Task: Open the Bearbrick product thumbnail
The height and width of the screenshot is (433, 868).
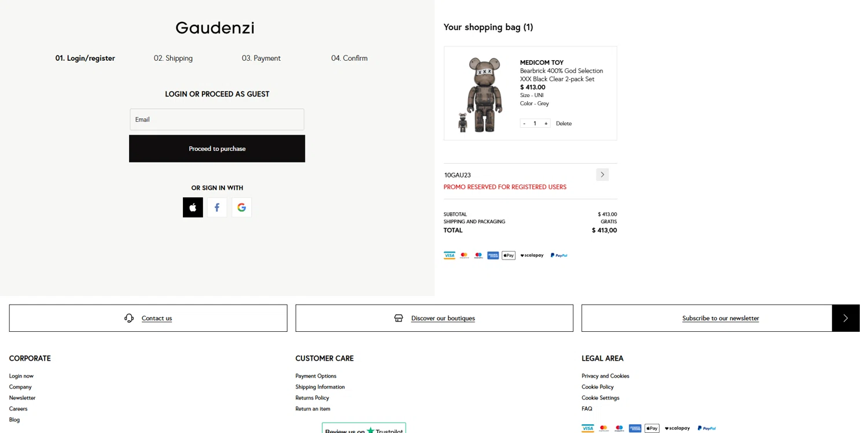Action: point(479,94)
